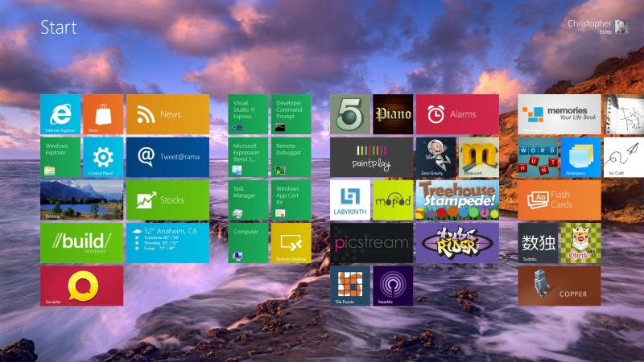Open the News tile
The height and width of the screenshot is (362, 644).
point(167,114)
